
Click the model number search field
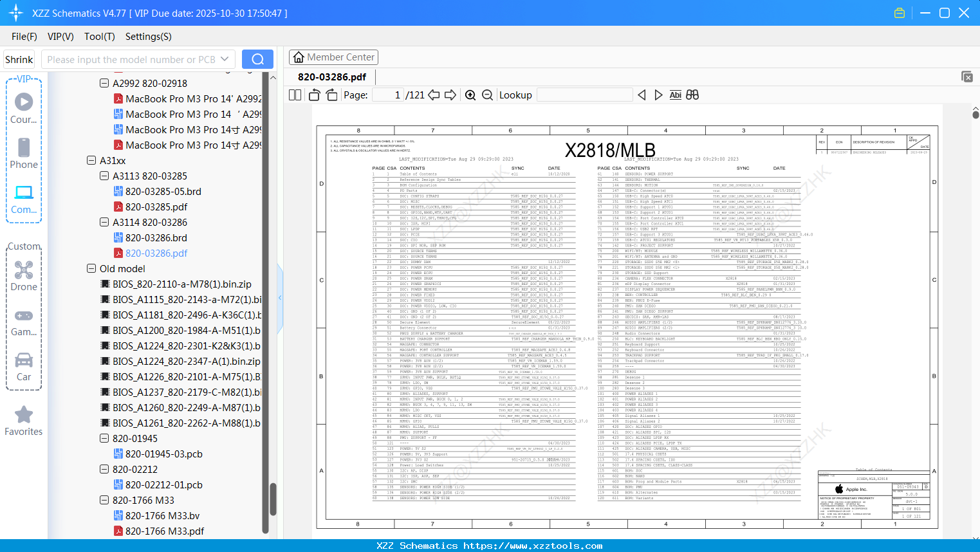131,59
